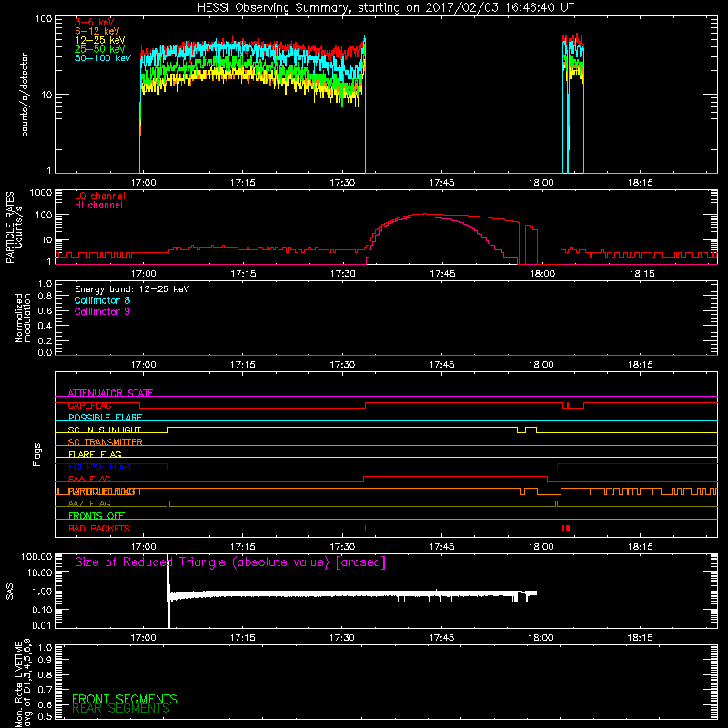Click 17:00 tick under the count-rate plot

click(144, 183)
